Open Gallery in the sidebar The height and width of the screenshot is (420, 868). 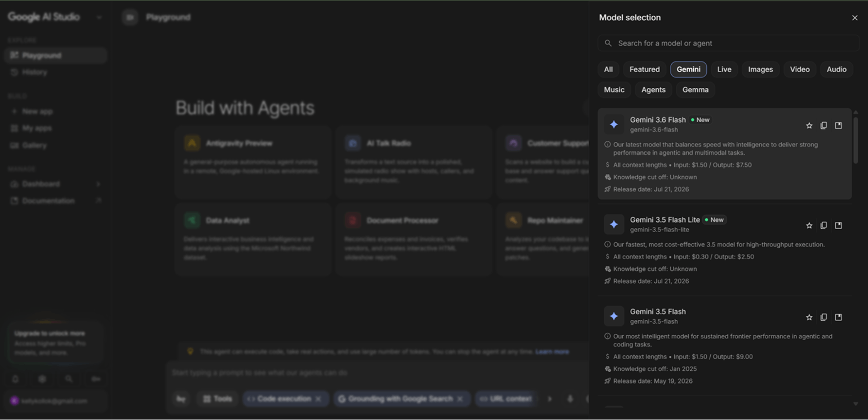55,145
